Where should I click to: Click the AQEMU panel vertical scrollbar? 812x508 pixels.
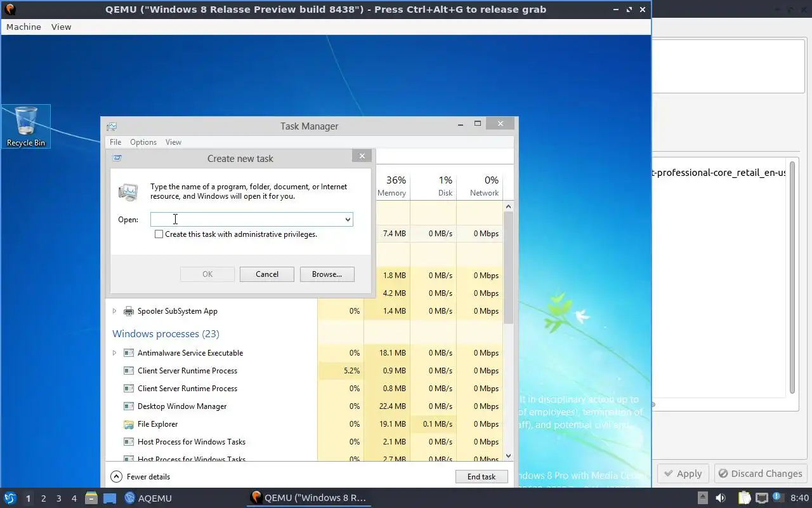pyautogui.click(x=792, y=276)
